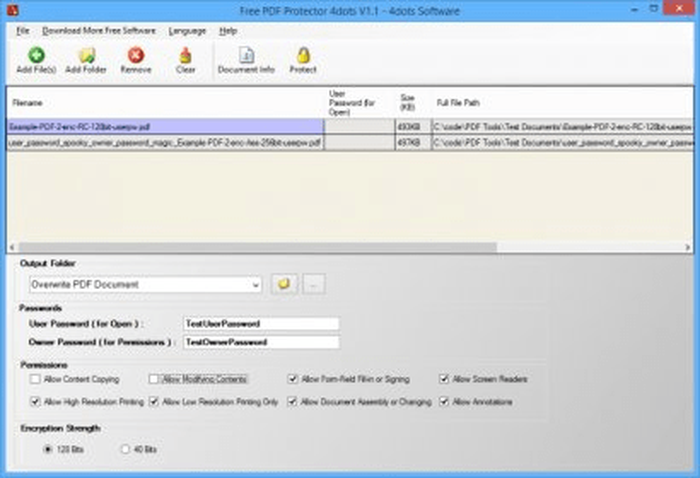This screenshot has width=700, height=478.
Task: Uncheck Allow Annotations checkbox
Action: point(444,402)
